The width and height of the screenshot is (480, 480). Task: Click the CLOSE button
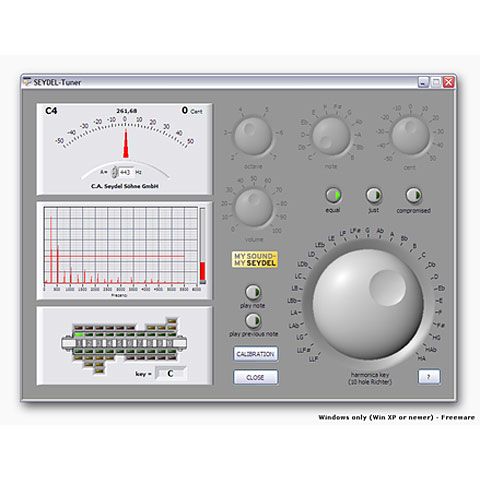[x=255, y=377]
